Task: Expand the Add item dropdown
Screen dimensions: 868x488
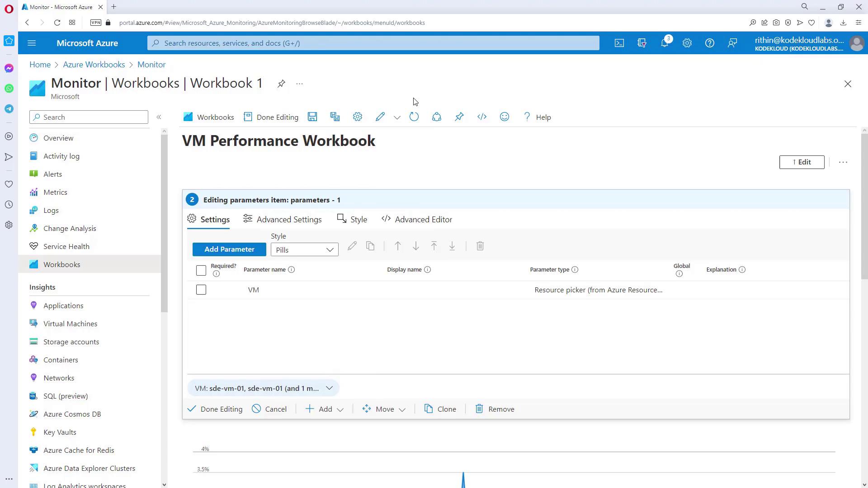Action: tap(325, 409)
